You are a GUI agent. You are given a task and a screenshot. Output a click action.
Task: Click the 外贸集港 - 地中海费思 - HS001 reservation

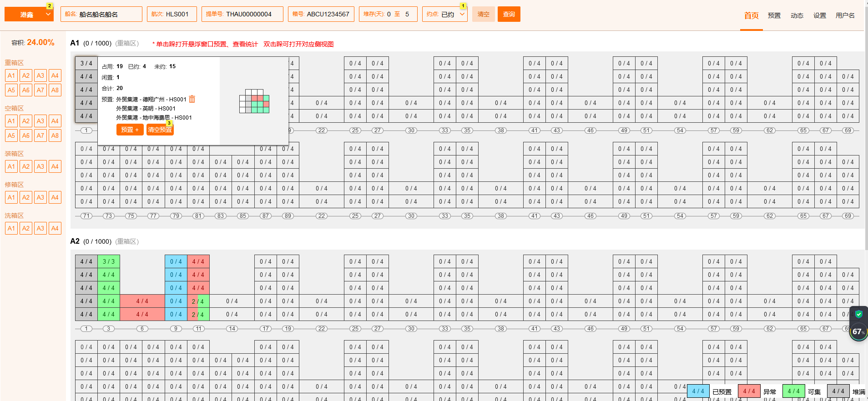point(154,118)
